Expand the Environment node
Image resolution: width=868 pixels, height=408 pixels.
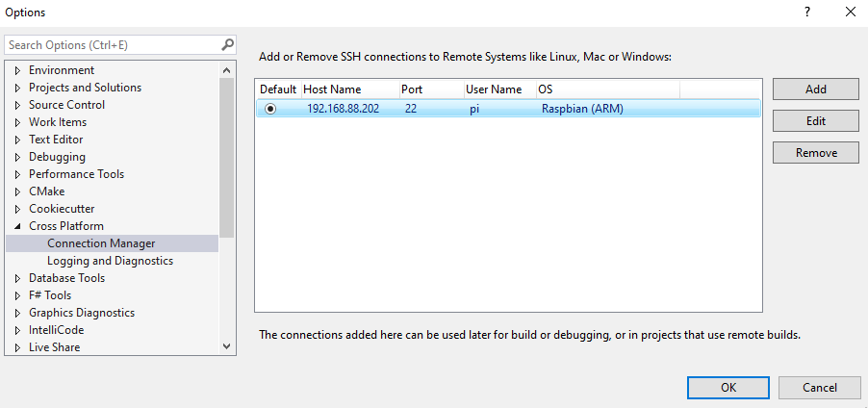(17, 70)
